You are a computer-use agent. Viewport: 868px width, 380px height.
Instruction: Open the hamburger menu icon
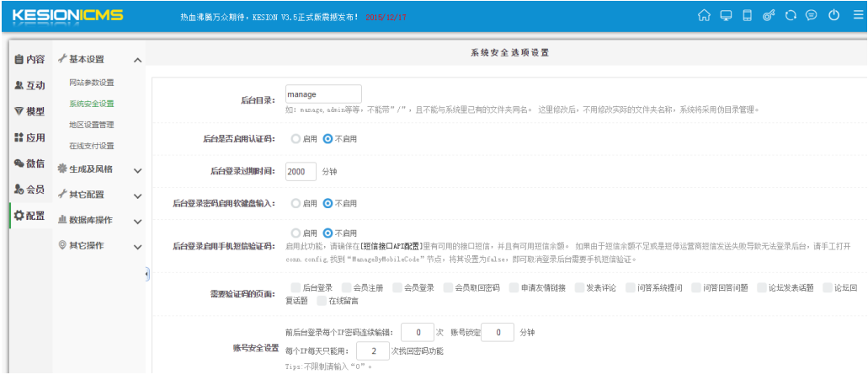857,16
